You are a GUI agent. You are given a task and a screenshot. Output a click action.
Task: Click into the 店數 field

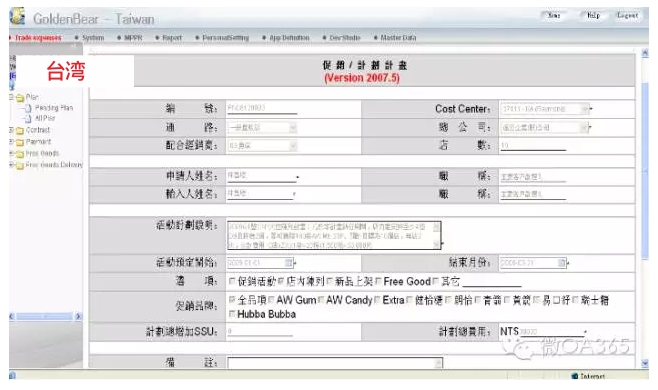click(x=533, y=146)
